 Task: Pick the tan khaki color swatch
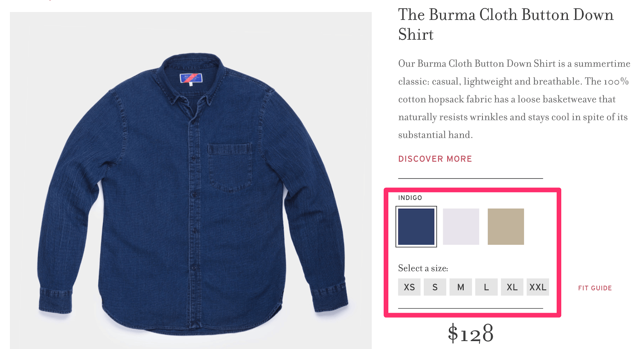506,226
